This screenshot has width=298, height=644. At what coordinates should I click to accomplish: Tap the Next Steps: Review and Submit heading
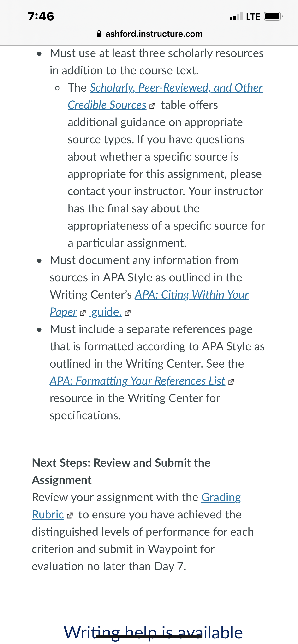(121, 471)
